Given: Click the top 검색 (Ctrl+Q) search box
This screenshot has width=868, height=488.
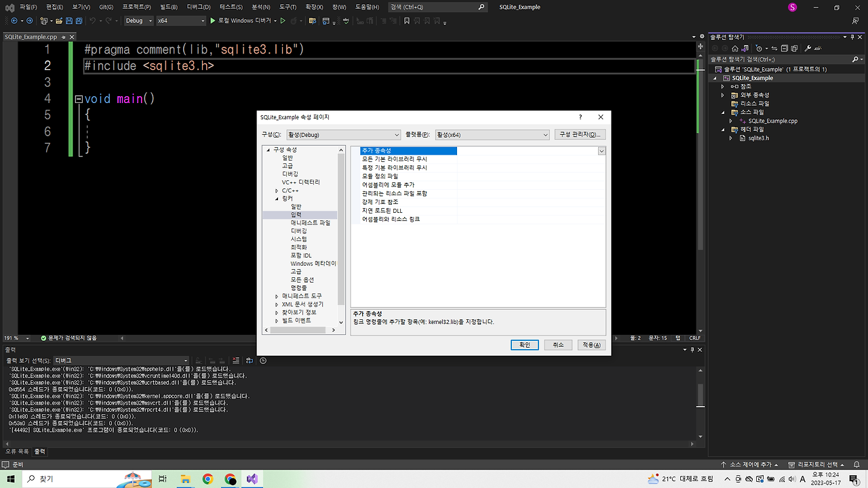Looking at the screenshot, I should [438, 7].
